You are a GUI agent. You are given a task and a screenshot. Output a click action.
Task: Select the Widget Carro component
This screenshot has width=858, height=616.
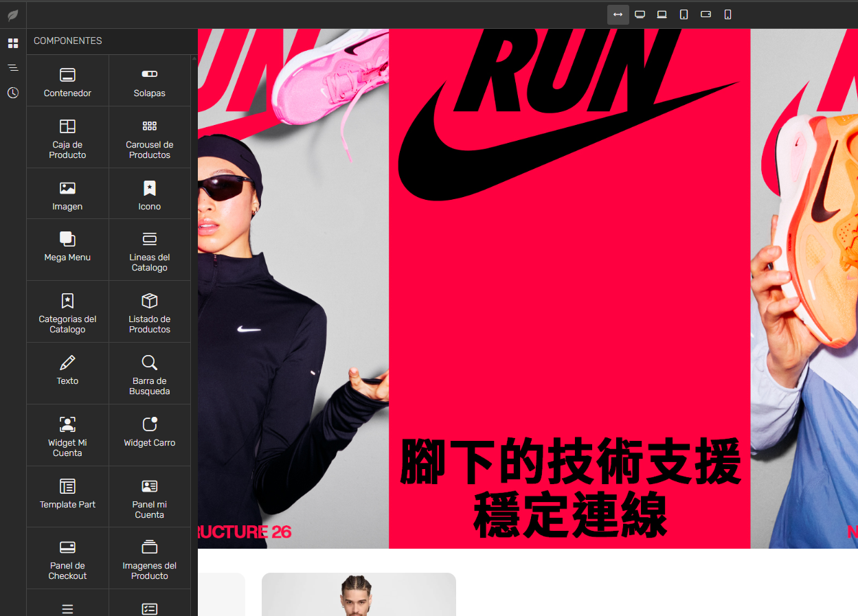pyautogui.click(x=149, y=435)
